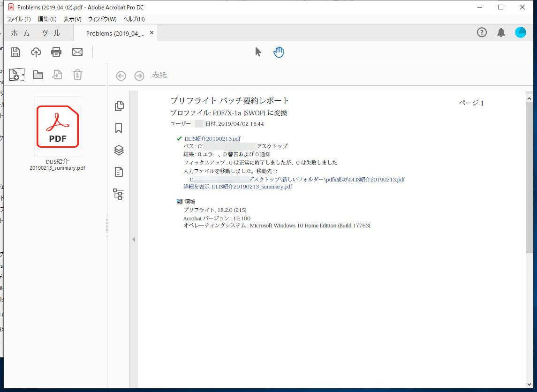Click the upload to cloud icon
Image resolution: width=537 pixels, height=392 pixels.
(36, 52)
